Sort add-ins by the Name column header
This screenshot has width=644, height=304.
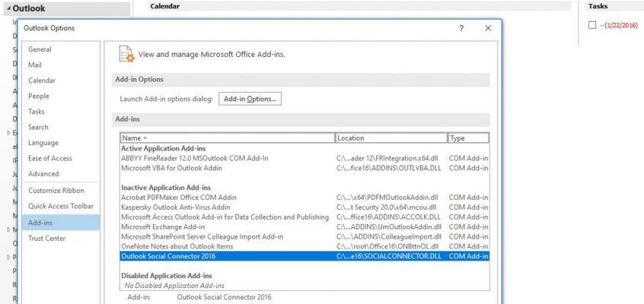[x=228, y=138]
